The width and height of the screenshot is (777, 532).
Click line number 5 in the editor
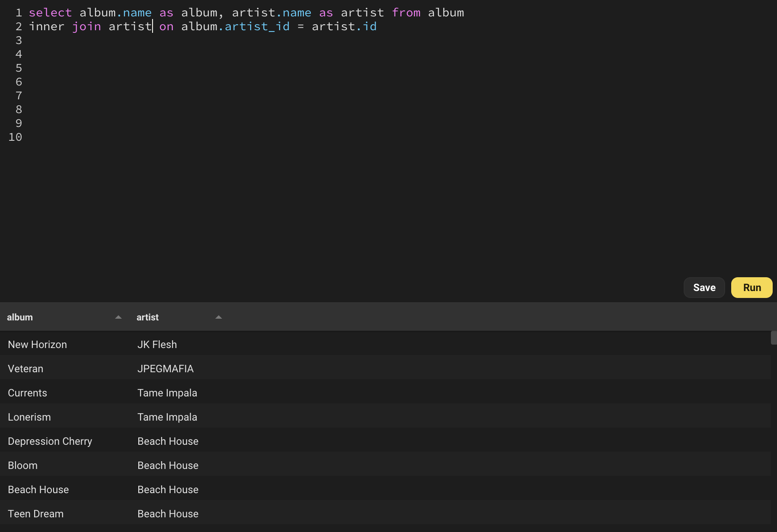[19, 68]
